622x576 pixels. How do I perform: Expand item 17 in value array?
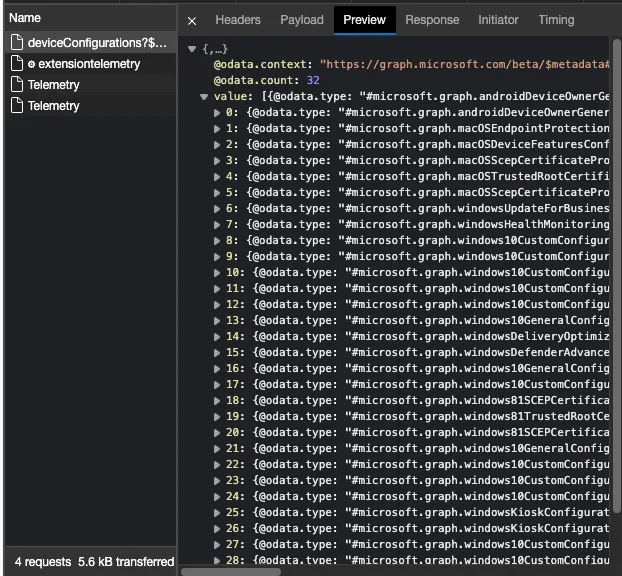217,384
